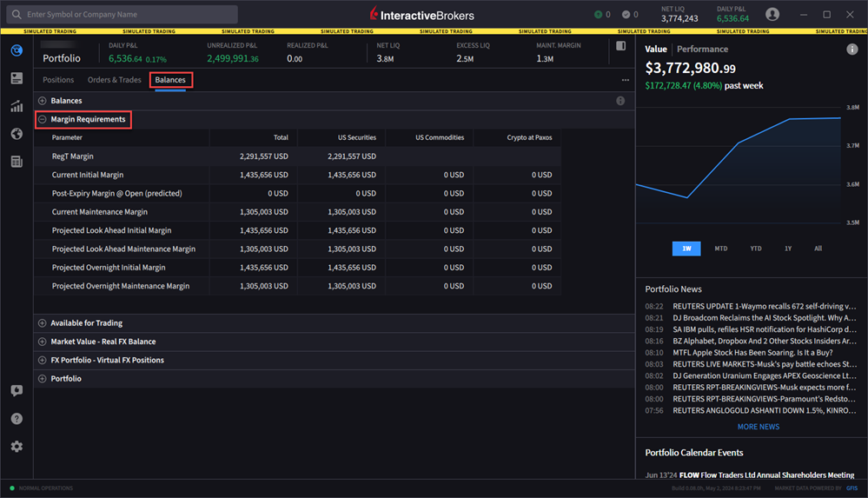Open the Generation Uranium APEX headline
The image size is (868, 498).
tap(764, 376)
